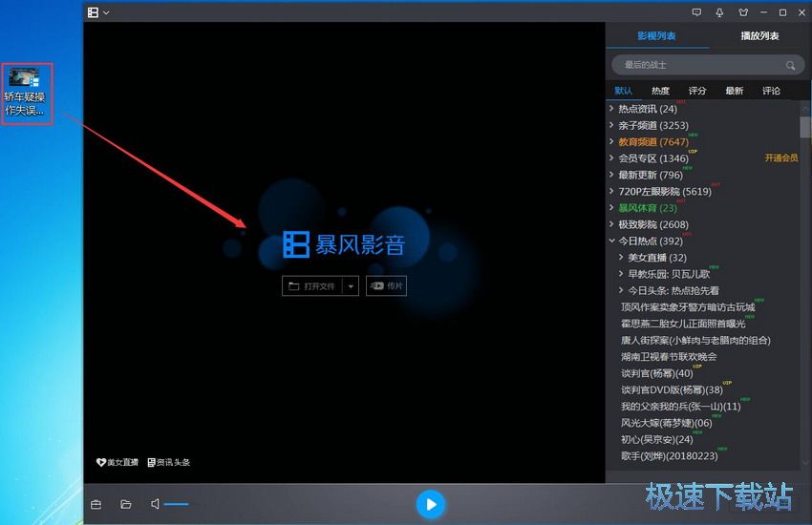812x525 pixels.
Task: Select the 默认 sort tab
Action: coord(624,91)
